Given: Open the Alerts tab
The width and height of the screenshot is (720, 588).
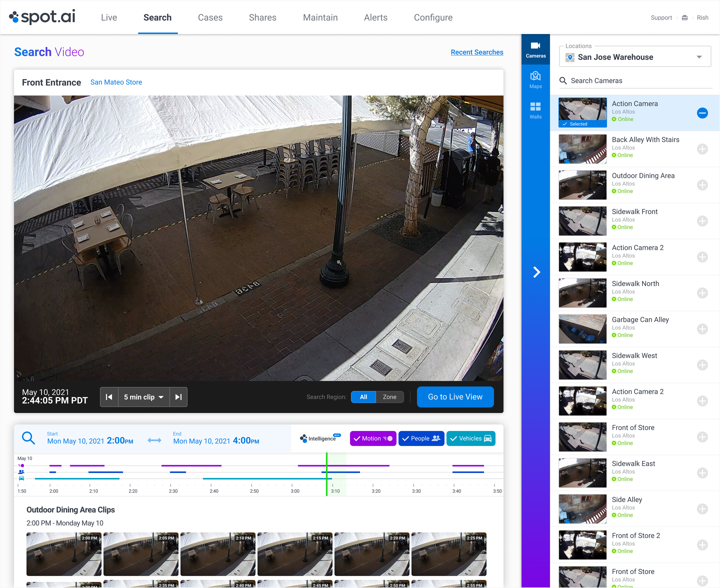Looking at the screenshot, I should coord(376,18).
